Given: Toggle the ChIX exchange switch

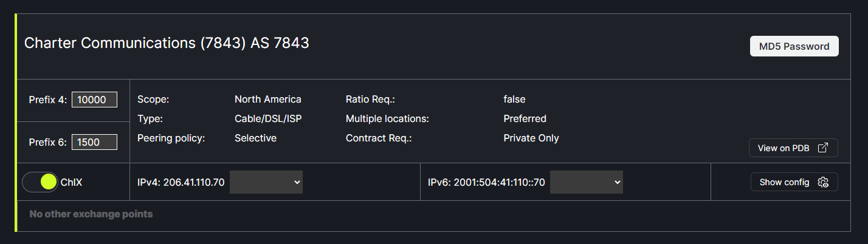Looking at the screenshot, I should click(40, 182).
